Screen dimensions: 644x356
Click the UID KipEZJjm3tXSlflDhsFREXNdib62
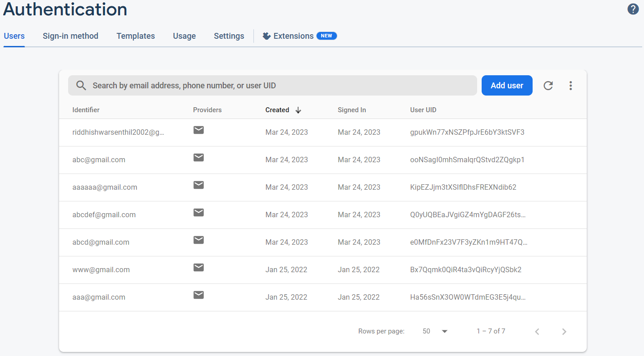click(463, 187)
